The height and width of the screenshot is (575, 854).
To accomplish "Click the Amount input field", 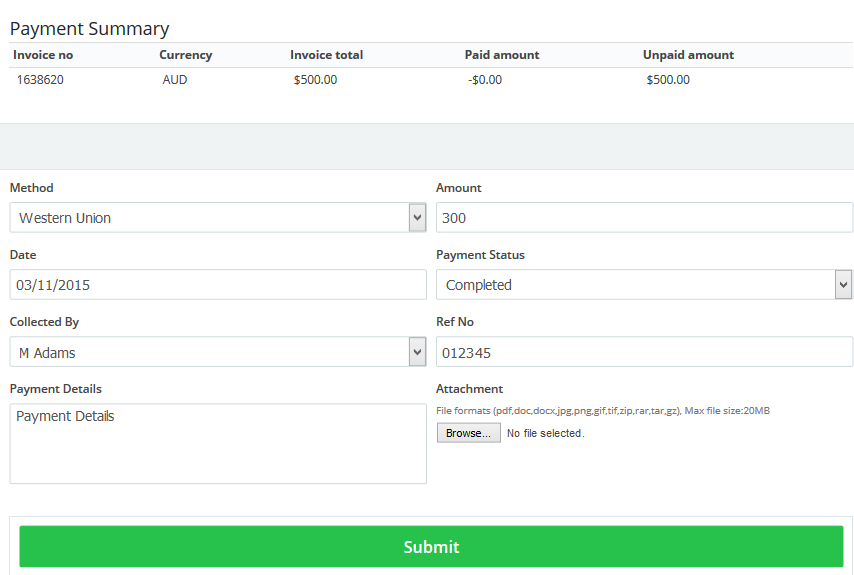I will (644, 218).
